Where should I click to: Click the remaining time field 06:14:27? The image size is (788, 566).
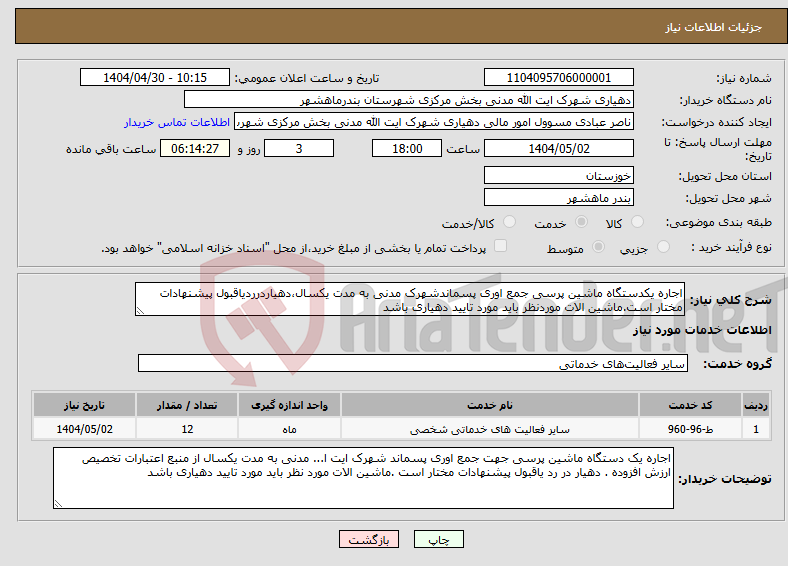click(x=195, y=148)
